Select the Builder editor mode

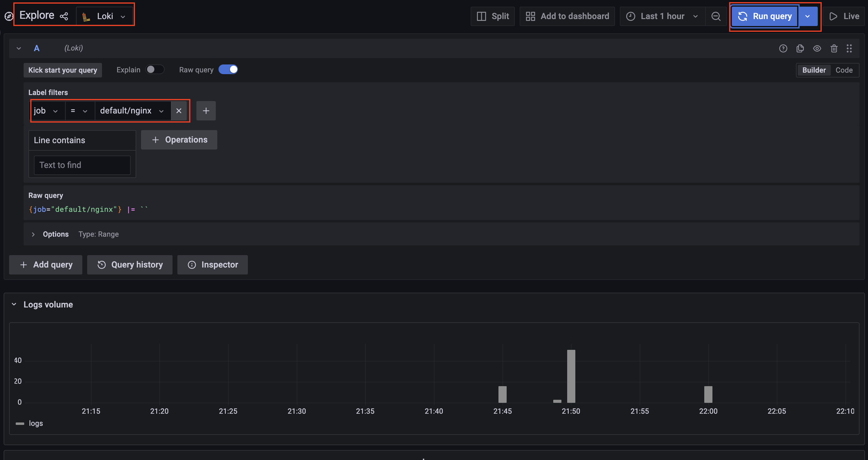coord(814,70)
